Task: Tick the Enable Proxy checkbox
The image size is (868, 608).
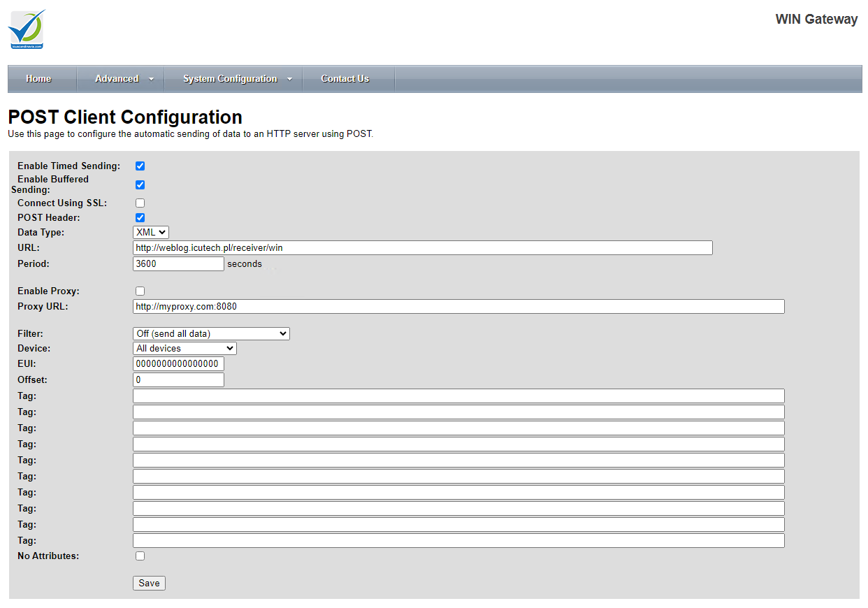Action: [140, 291]
